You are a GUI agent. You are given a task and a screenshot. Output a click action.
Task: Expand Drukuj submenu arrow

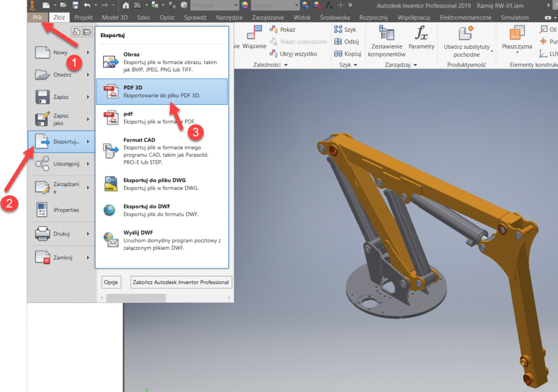pos(88,234)
